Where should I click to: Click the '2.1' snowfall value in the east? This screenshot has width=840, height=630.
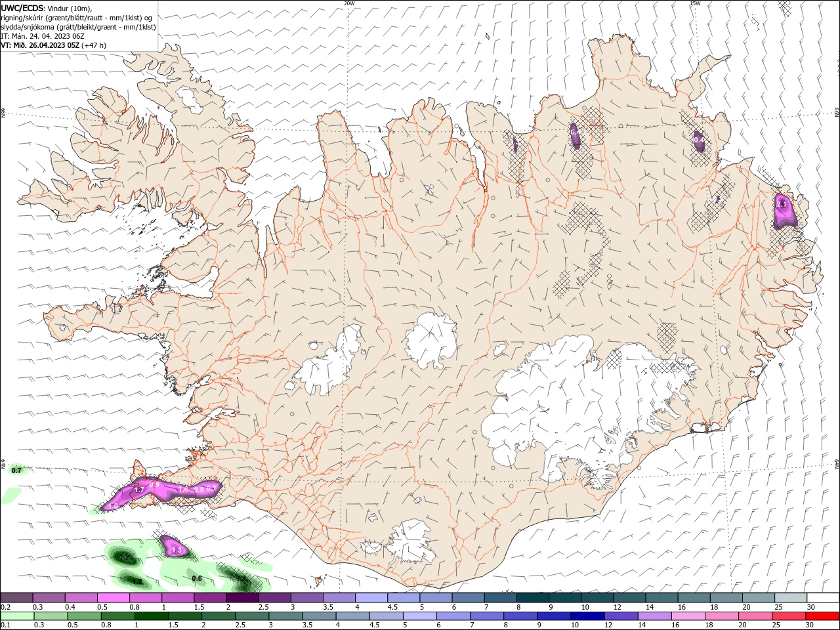[x=782, y=205]
